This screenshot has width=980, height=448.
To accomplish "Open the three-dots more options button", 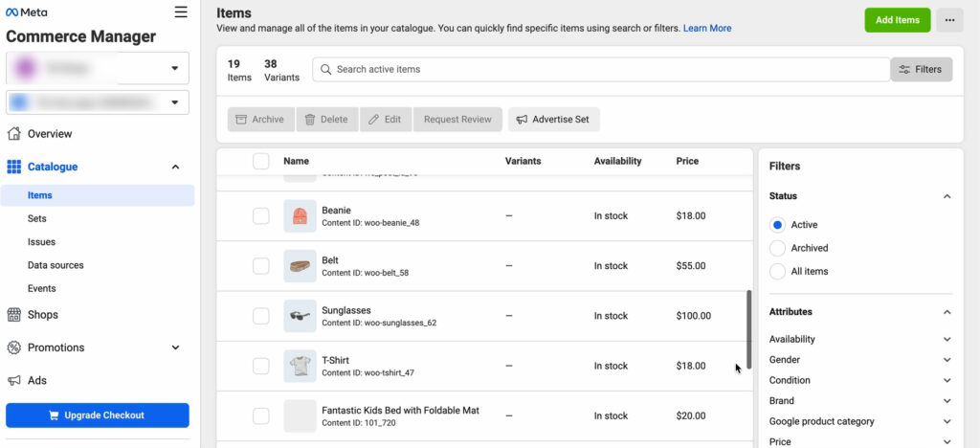I will (949, 20).
